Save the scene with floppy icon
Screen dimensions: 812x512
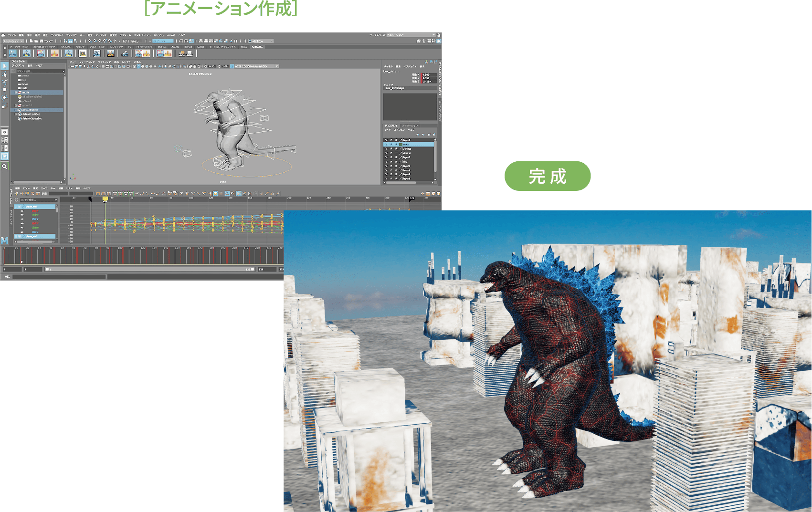(x=41, y=41)
